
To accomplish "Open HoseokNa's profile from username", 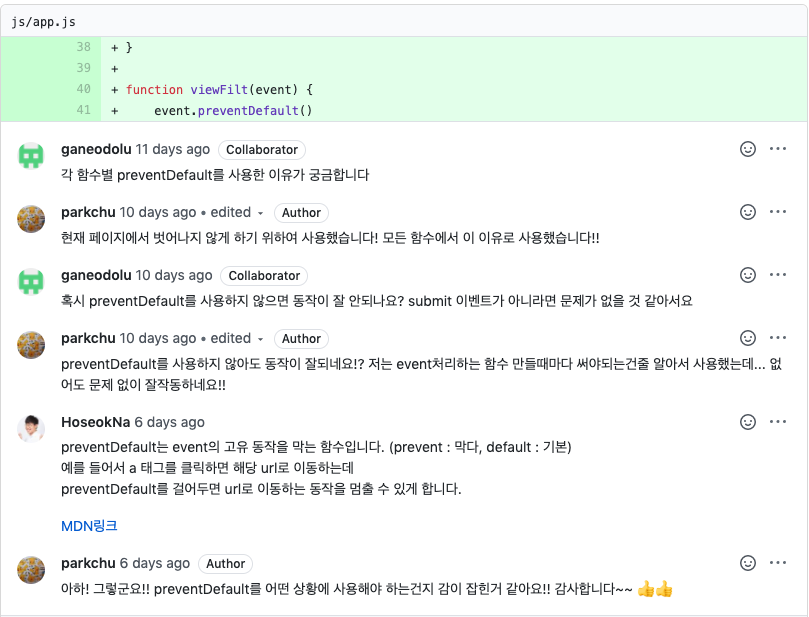I will [x=95, y=422].
